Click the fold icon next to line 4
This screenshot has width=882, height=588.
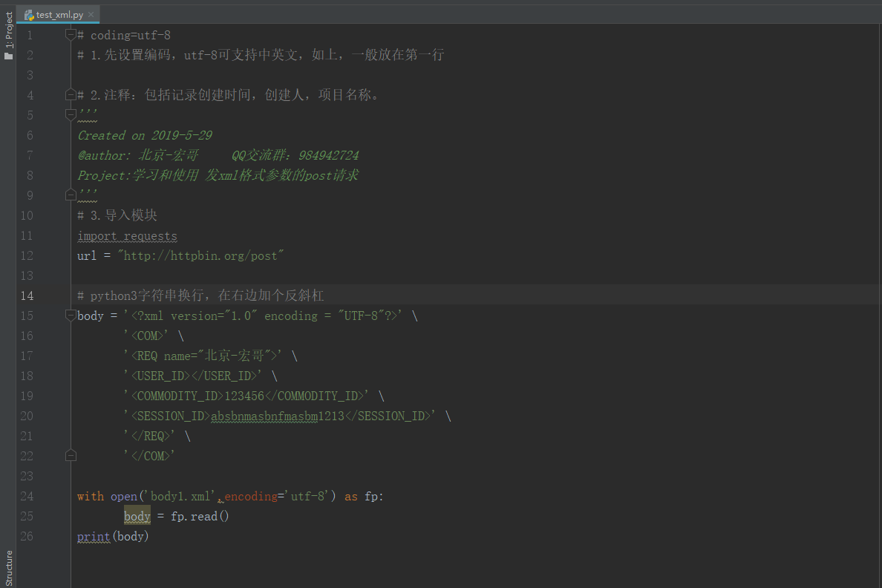[71, 94]
